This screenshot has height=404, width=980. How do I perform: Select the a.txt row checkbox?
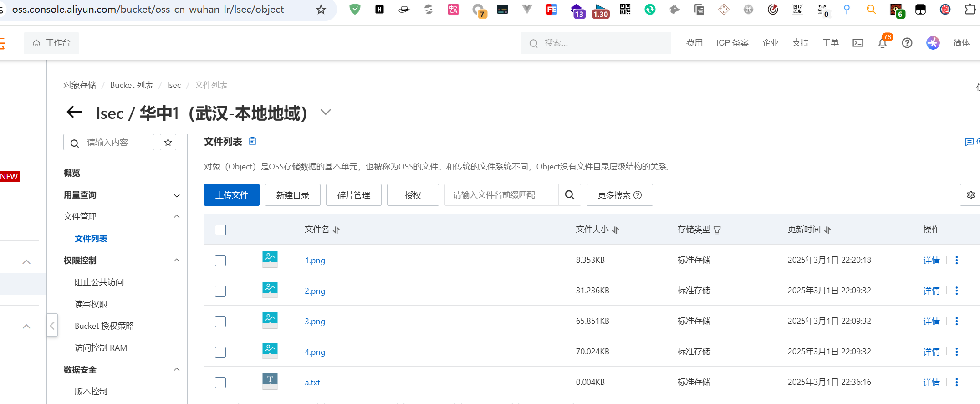click(220, 383)
